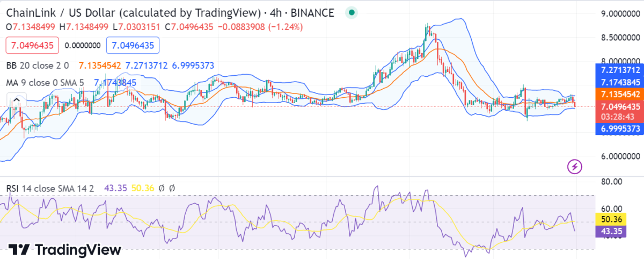
Task: Click the orange BB basis value 7.1354542 in legend
Action: point(100,66)
